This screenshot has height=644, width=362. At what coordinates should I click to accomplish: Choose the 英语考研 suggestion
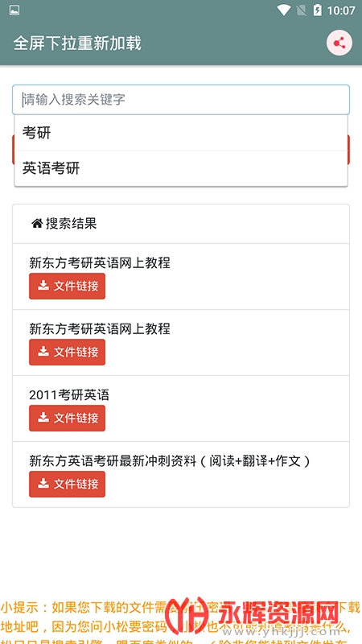tap(181, 168)
